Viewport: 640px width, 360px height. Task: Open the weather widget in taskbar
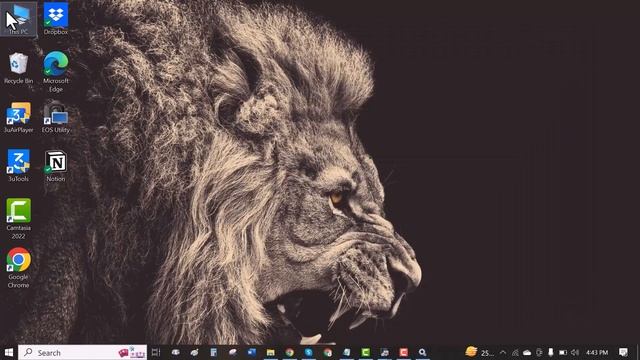coord(479,352)
